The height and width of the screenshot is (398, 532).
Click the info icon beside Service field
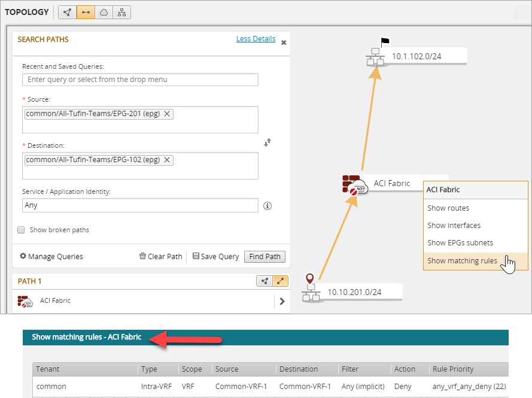pyautogui.click(x=267, y=206)
